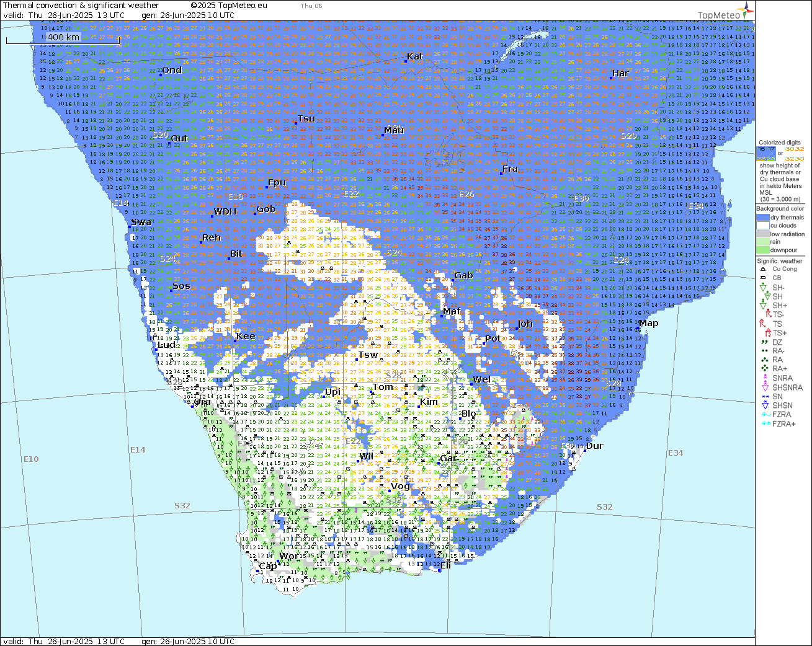Click the downpour green swatch
This screenshot has width=812, height=646.
pyautogui.click(x=763, y=250)
